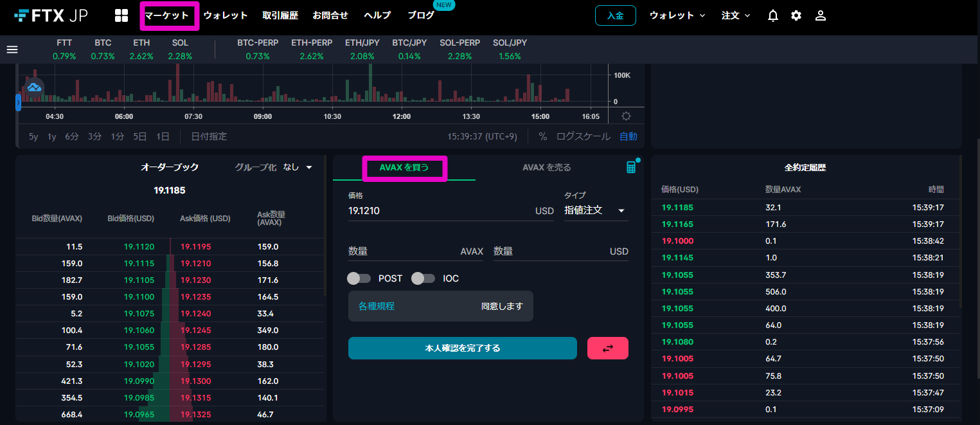Expand the blue chart side-panel handle

18,102
